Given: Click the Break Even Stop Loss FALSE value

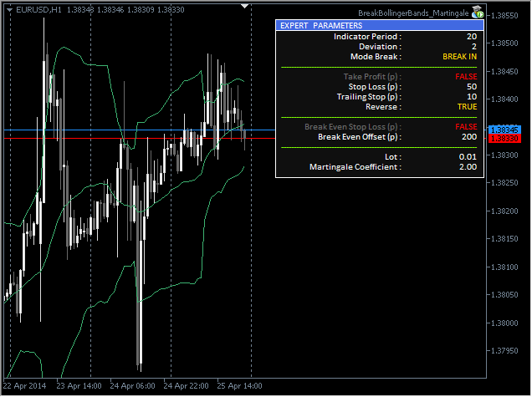Looking at the screenshot, I should point(466,127).
